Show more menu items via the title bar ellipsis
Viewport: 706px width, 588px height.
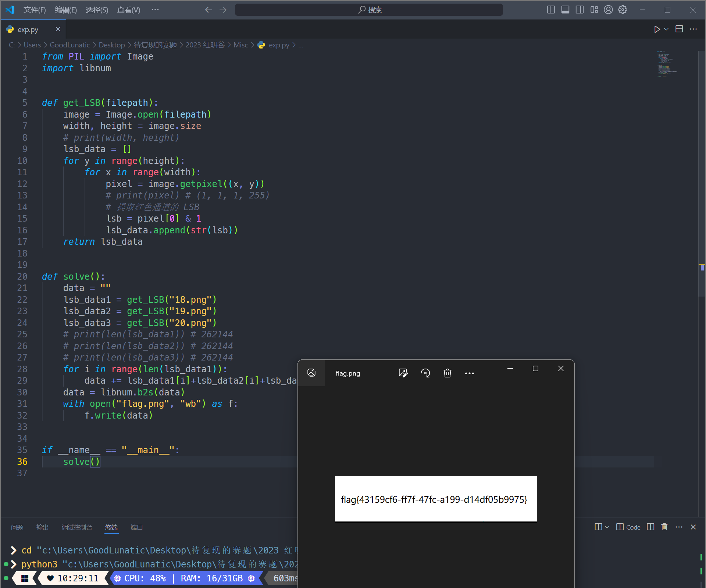[155, 10]
